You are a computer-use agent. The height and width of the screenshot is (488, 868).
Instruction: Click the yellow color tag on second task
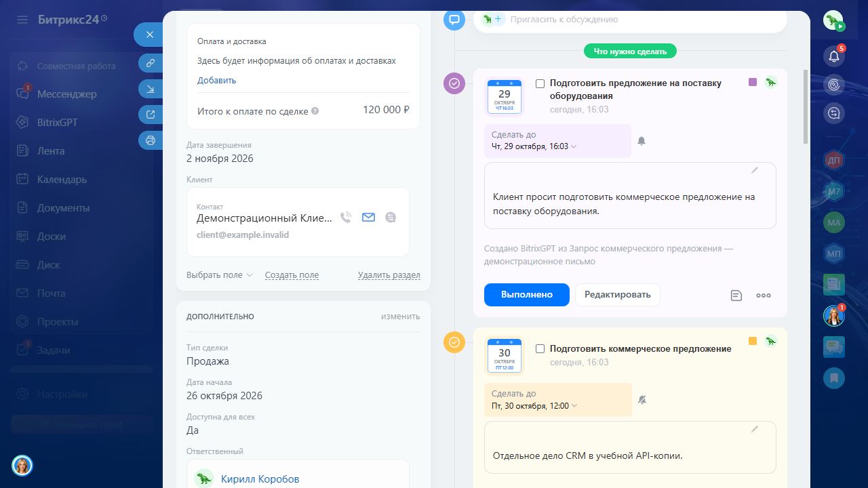(753, 341)
